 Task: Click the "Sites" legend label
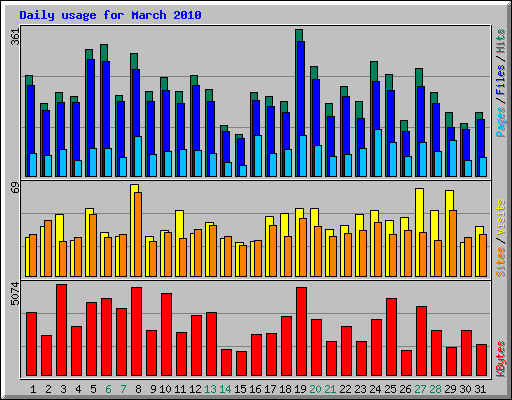coord(500,262)
